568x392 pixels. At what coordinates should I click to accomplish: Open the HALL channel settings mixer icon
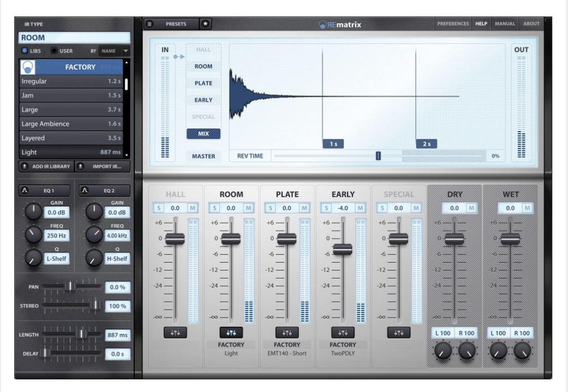175,333
